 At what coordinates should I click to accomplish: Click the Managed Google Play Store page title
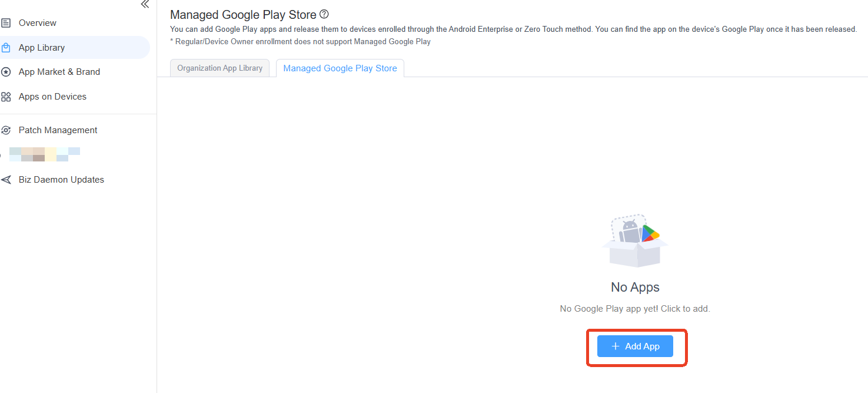point(243,15)
